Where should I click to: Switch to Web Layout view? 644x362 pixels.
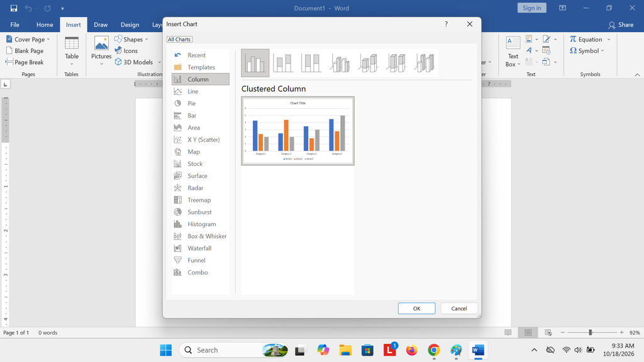548,332
